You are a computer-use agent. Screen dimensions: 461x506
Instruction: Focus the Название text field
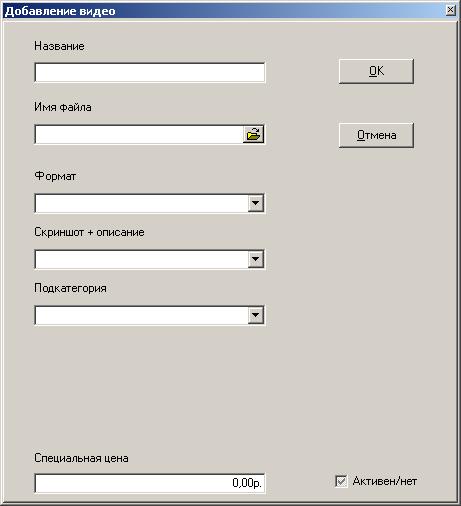(x=150, y=72)
